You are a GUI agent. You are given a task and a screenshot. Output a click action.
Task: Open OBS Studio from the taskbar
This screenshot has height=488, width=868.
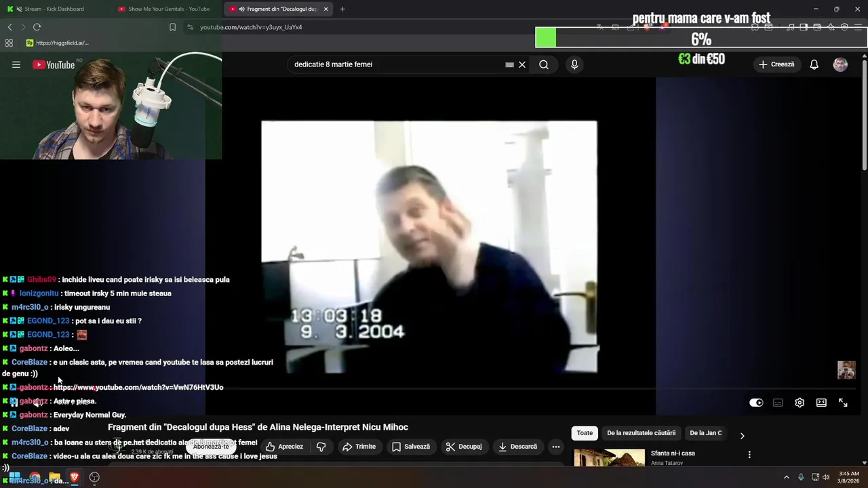click(94, 477)
